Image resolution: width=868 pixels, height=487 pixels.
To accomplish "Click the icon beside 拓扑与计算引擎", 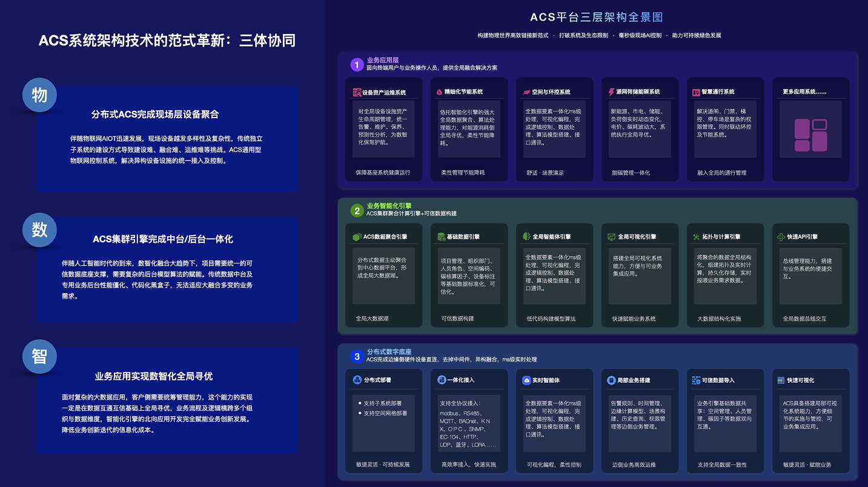I will point(697,237).
